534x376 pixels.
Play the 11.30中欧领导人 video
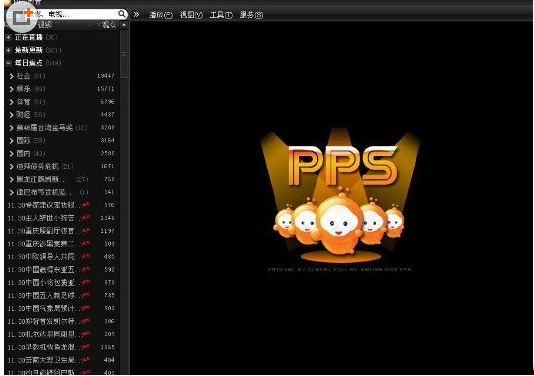pos(62,256)
